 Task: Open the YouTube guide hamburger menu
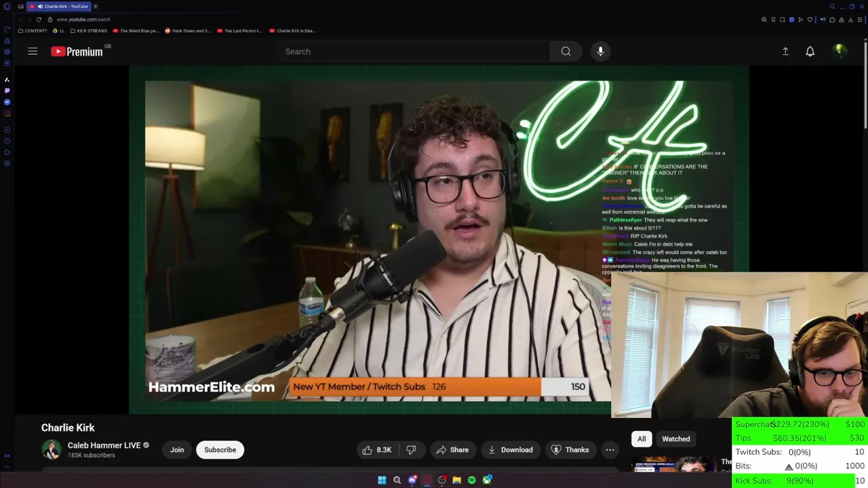tap(33, 52)
